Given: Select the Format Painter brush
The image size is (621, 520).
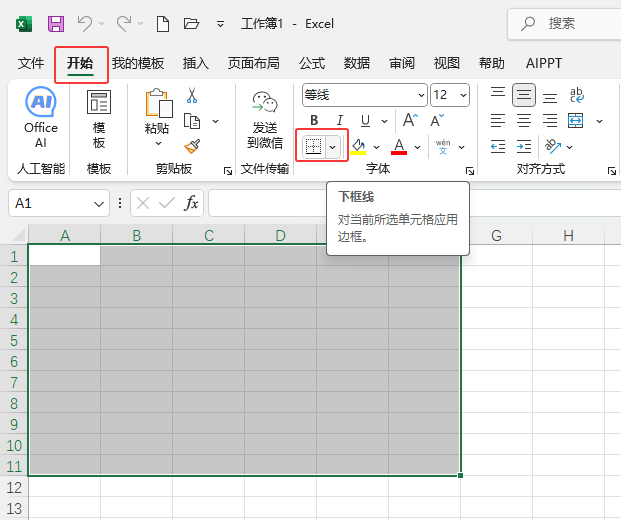Looking at the screenshot, I should click(x=192, y=146).
